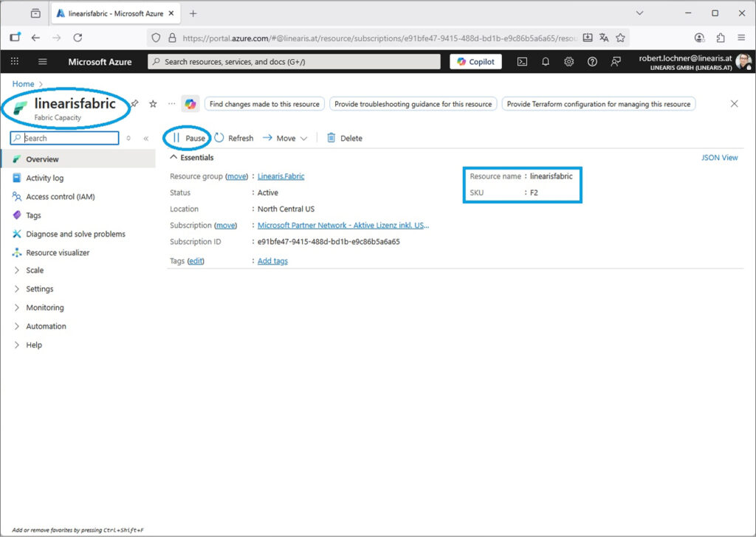Click the translate page icon
Viewport: 756px width, 537px height.
[604, 38]
